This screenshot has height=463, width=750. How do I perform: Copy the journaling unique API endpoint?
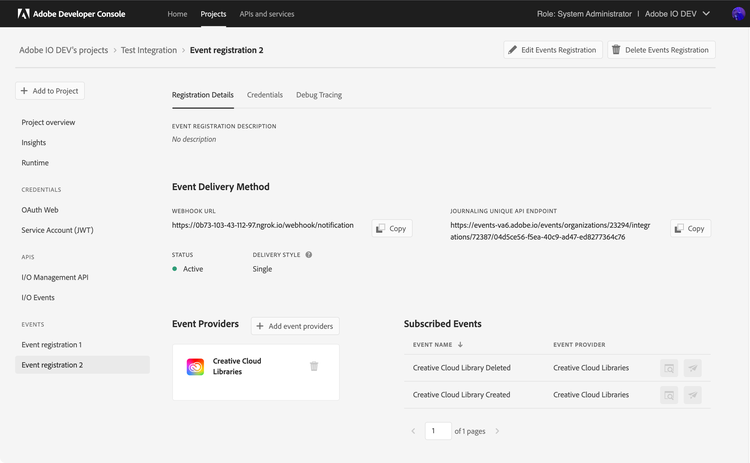(690, 228)
